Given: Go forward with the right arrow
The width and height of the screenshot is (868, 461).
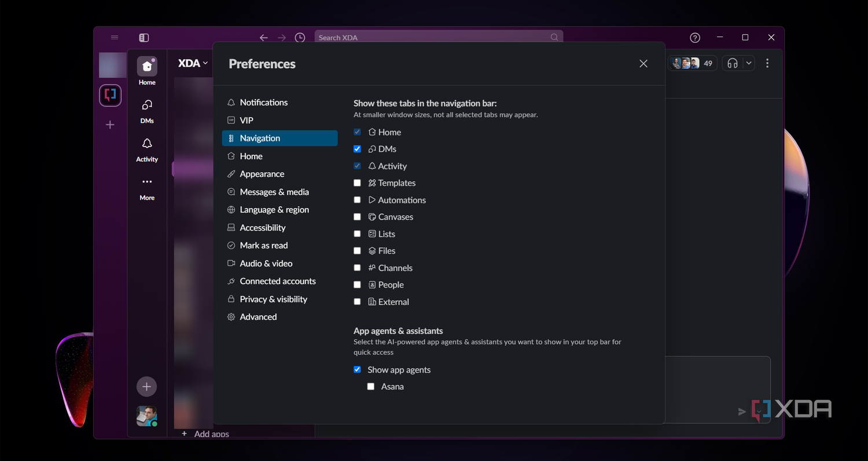Looking at the screenshot, I should [x=282, y=38].
